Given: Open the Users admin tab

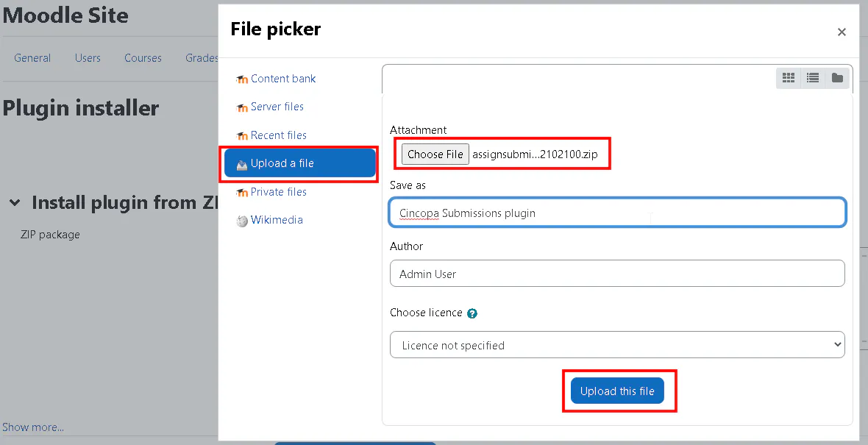Looking at the screenshot, I should [x=88, y=58].
